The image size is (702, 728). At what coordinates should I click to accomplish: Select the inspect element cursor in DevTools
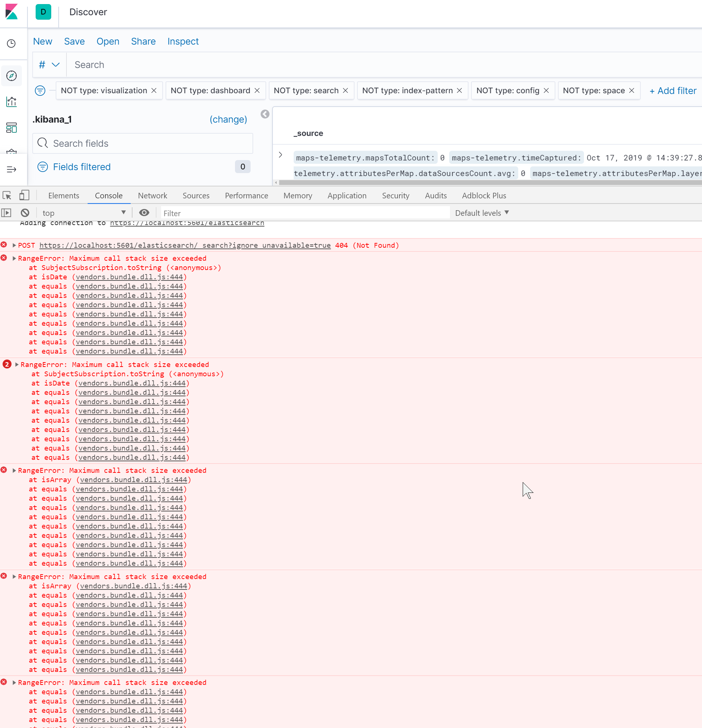click(x=7, y=195)
